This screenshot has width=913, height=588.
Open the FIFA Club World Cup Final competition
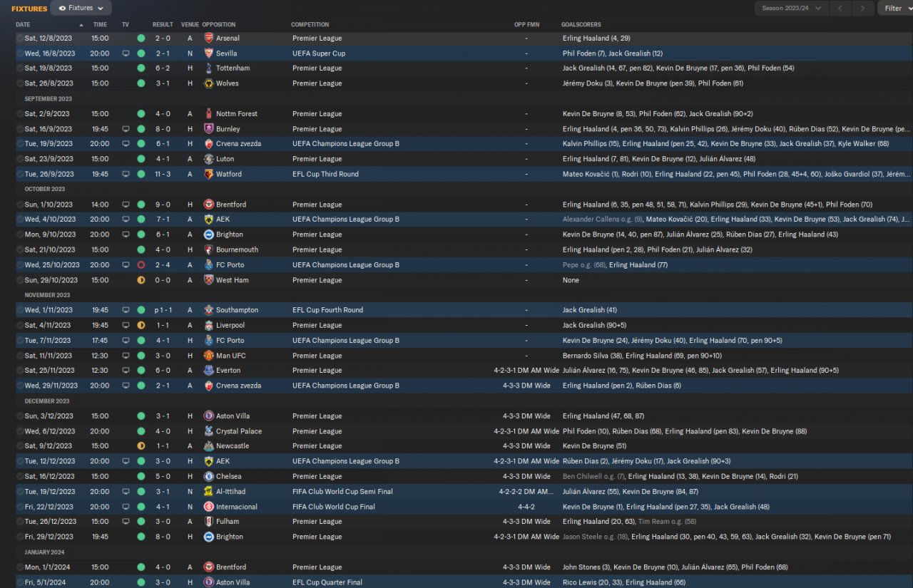[x=334, y=507]
